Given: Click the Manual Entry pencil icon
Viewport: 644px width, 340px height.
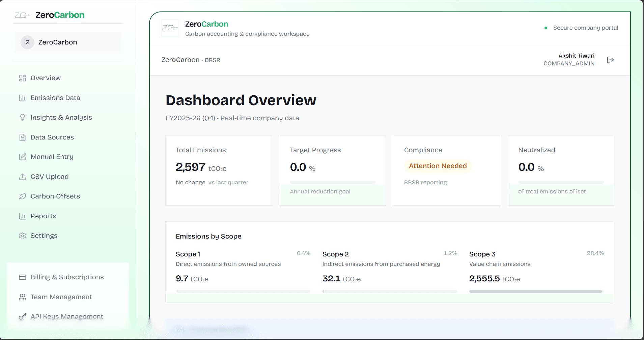Looking at the screenshot, I should tap(23, 157).
